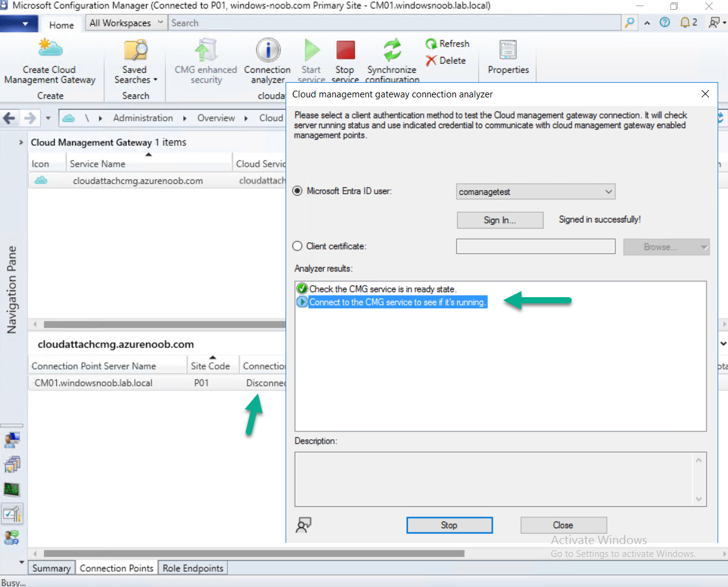This screenshot has width=728, height=587.
Task: Open Monitoring workspace icon
Action: tap(12, 489)
